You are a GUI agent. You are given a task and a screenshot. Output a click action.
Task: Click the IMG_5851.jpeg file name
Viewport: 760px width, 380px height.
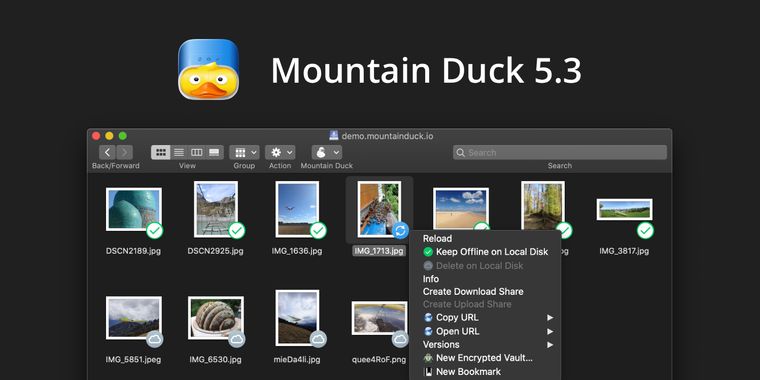[134, 360]
